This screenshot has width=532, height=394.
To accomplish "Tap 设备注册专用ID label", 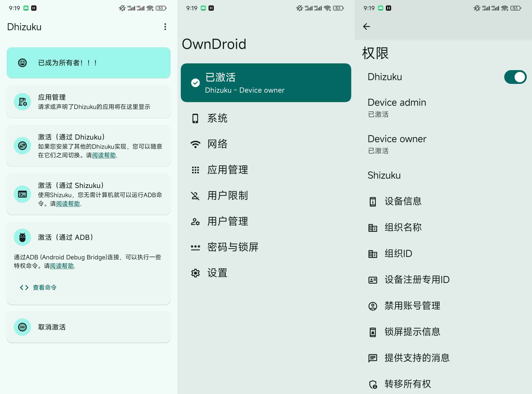I will pyautogui.click(x=417, y=280).
